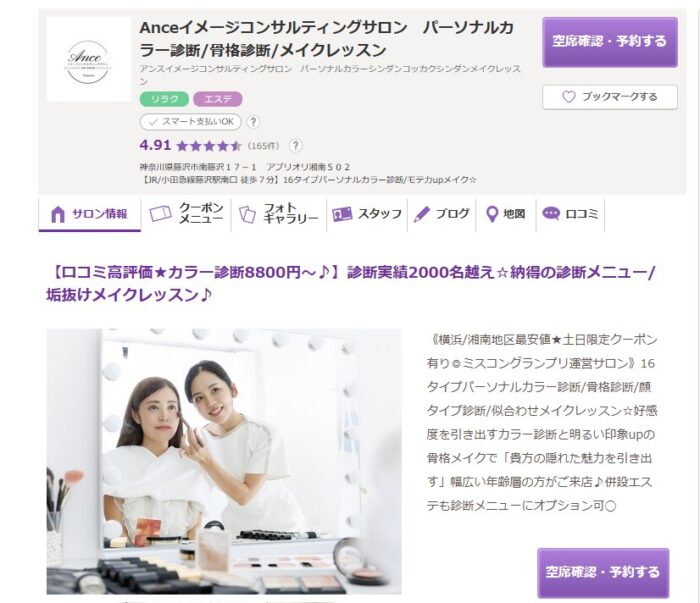Click top 空席確認・予約する button
The image size is (700, 603).
(x=610, y=42)
